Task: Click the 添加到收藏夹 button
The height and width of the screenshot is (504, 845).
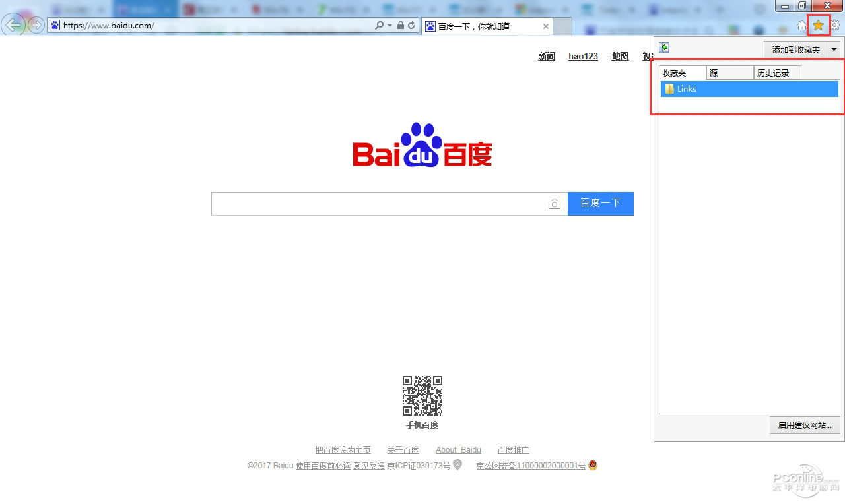Action: point(795,50)
